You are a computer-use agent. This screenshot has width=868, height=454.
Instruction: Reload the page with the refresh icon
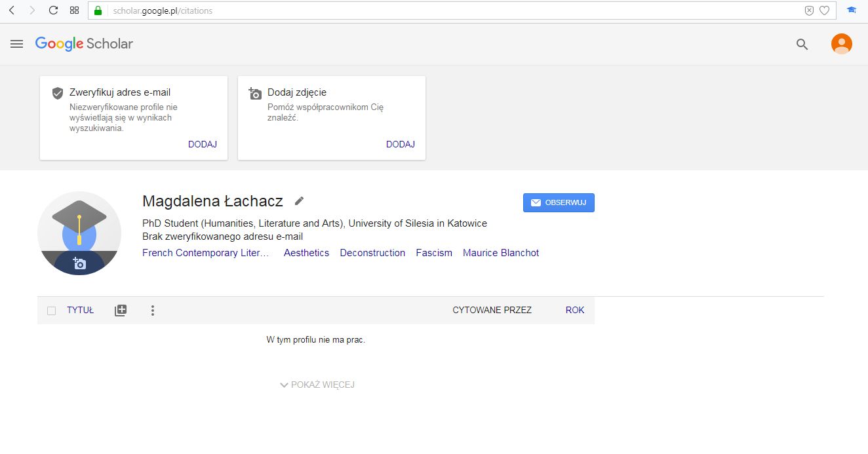(x=53, y=10)
